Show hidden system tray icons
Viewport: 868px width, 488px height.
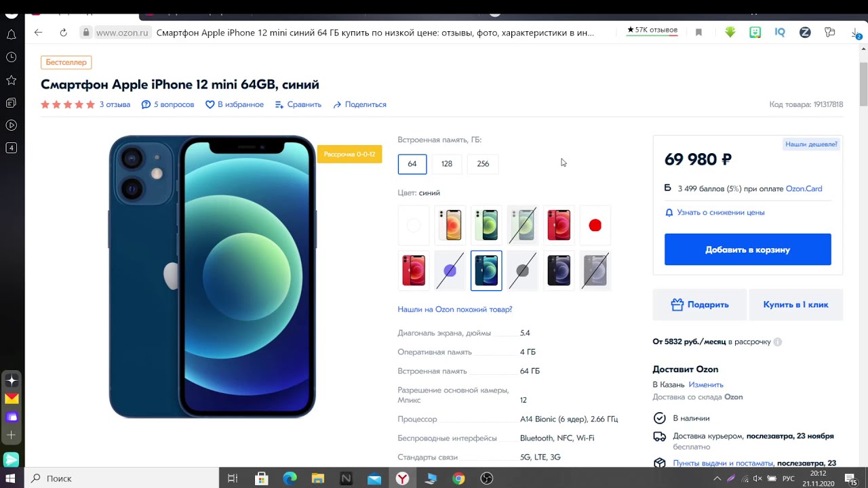tap(717, 479)
